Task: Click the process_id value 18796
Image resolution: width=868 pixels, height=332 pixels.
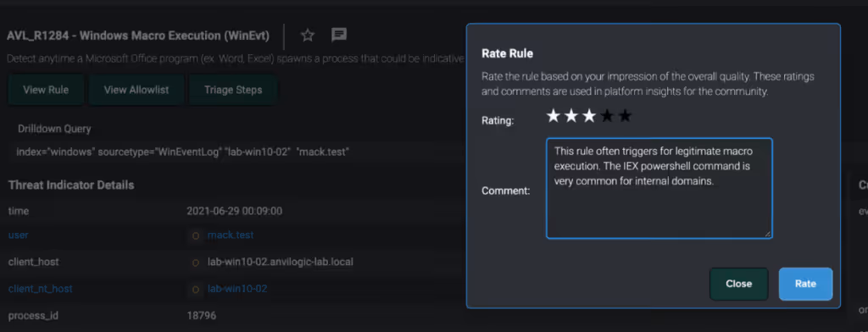Action: [x=202, y=316]
